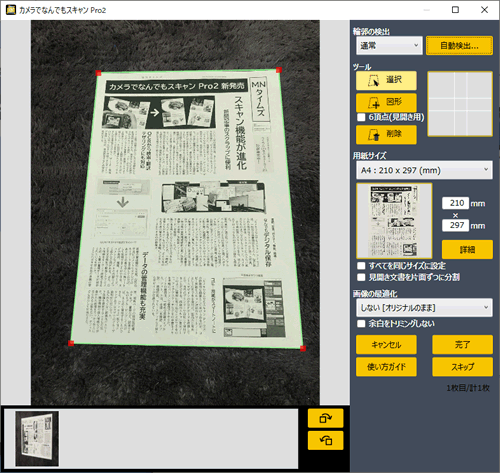This screenshot has width=500, height=473.
Task: Rotate the image counterclockwise
Action: 325,440
